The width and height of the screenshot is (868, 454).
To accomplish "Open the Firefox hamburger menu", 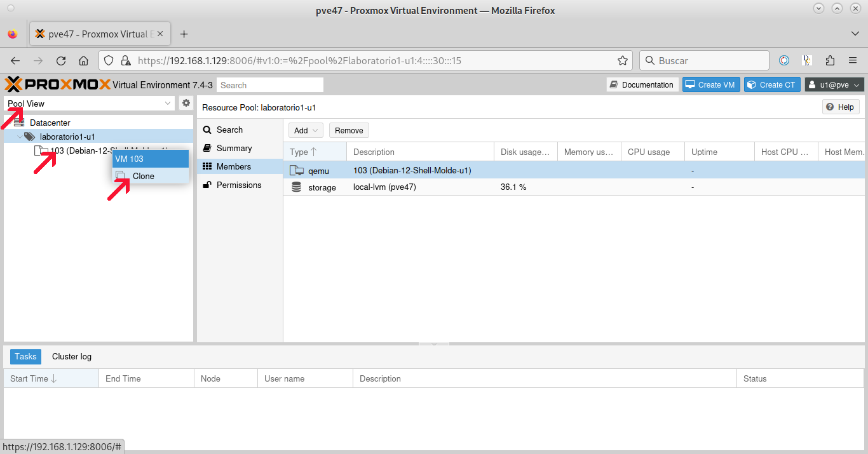I will pos(853,61).
